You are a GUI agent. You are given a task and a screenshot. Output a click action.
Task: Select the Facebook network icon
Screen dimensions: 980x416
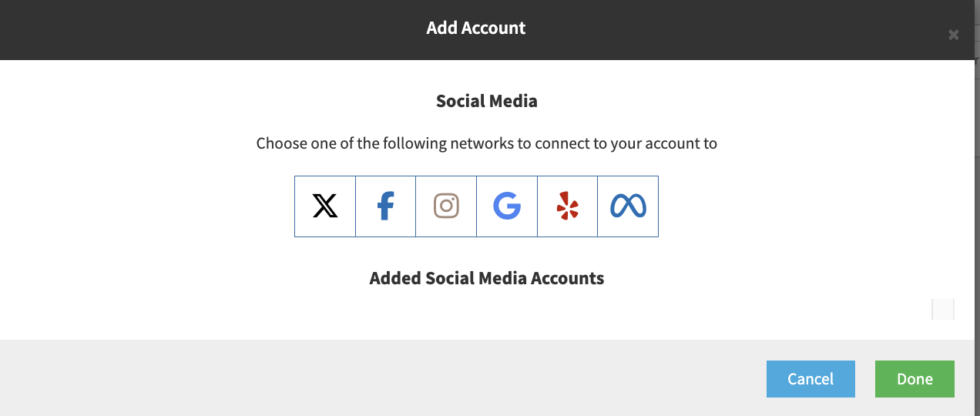click(385, 206)
